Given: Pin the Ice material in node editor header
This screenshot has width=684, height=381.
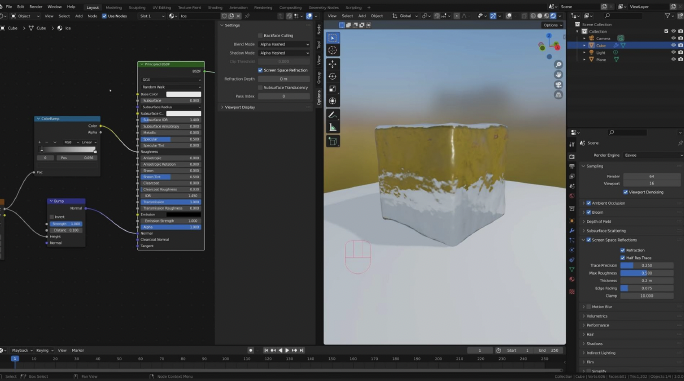Looking at the screenshot, I should pos(247,16).
